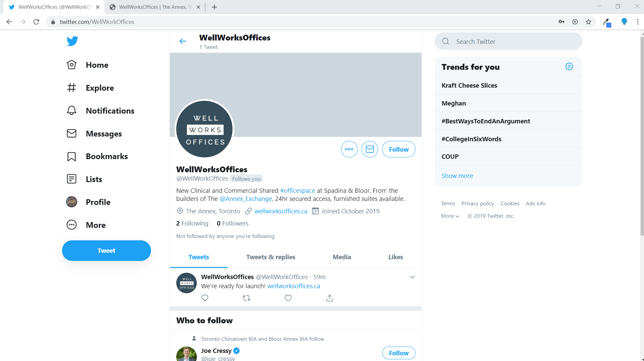Switch to the Tweets & replies tab
Screen dimensions: 644x361
[x=271, y=257]
